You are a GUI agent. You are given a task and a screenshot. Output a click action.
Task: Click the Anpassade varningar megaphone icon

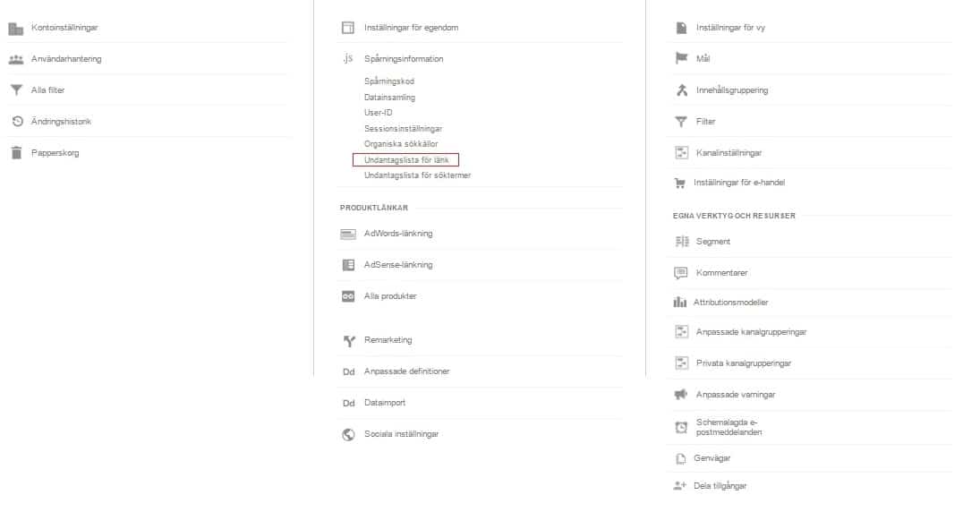click(x=680, y=395)
